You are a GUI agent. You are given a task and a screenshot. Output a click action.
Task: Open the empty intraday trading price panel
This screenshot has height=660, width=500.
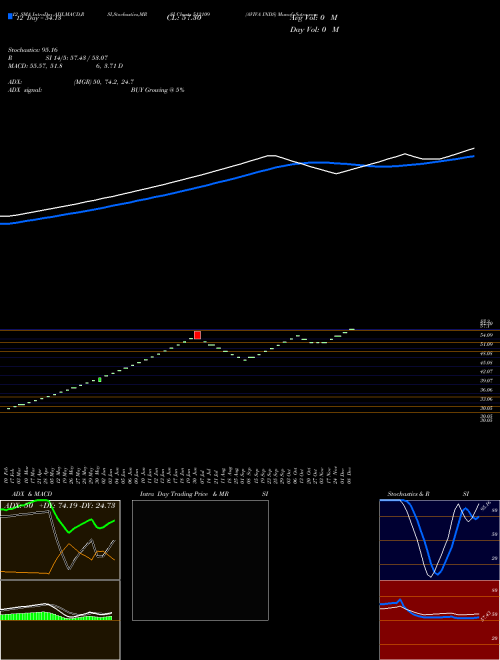click(200, 560)
